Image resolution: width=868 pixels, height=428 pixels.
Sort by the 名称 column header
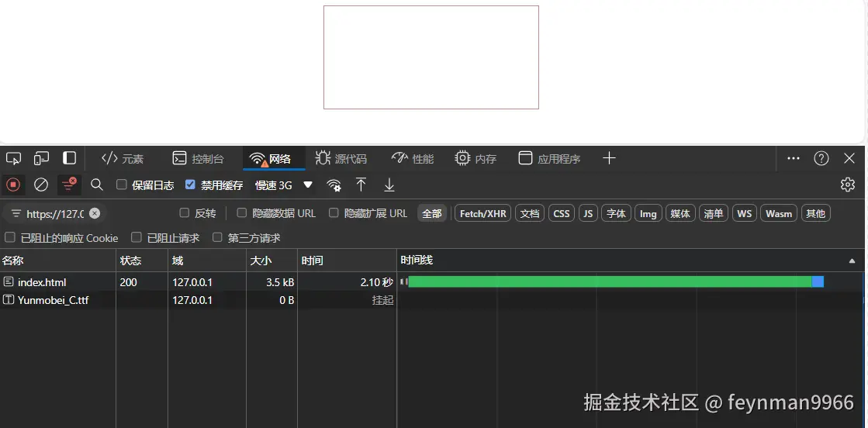coord(57,261)
